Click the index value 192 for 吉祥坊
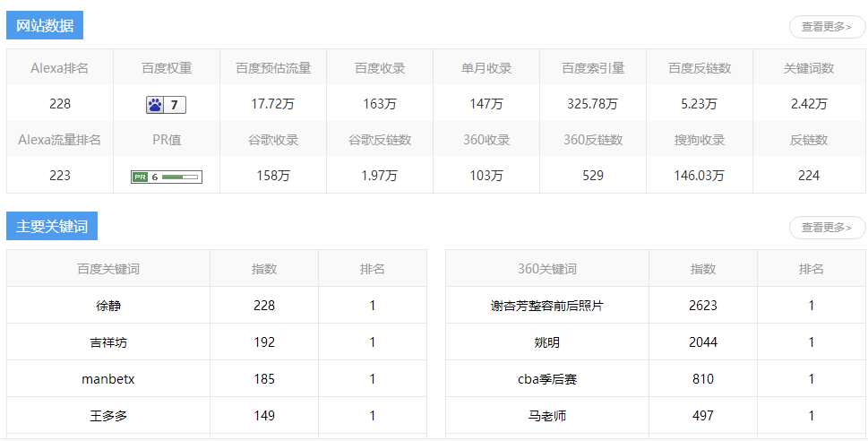This screenshot has width=868, height=441. (264, 342)
